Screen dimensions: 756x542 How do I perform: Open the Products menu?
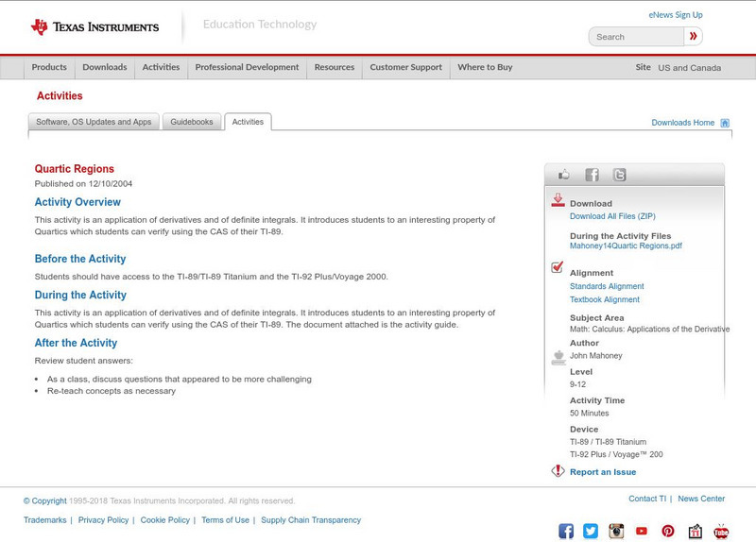pyautogui.click(x=49, y=67)
